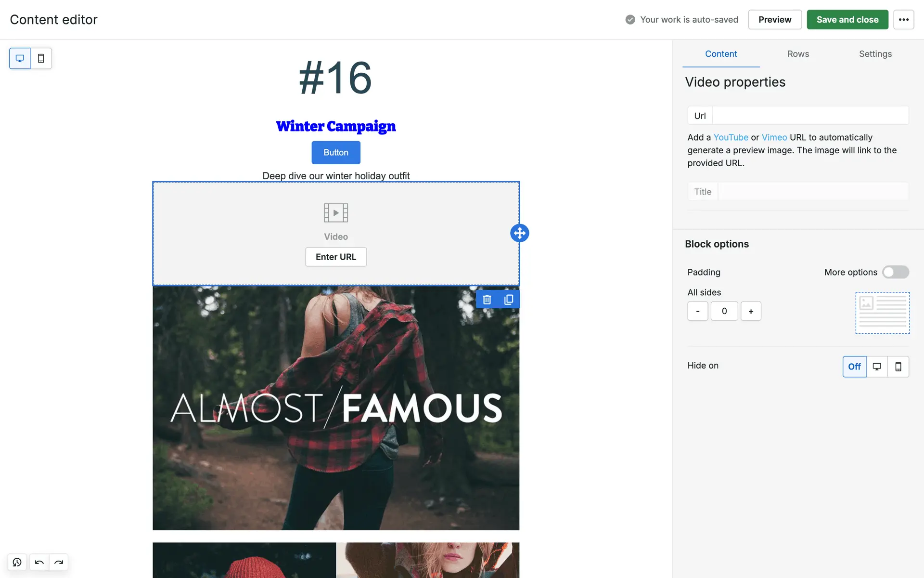Hide block on desktop devices
Image resolution: width=924 pixels, height=578 pixels.
(x=877, y=367)
